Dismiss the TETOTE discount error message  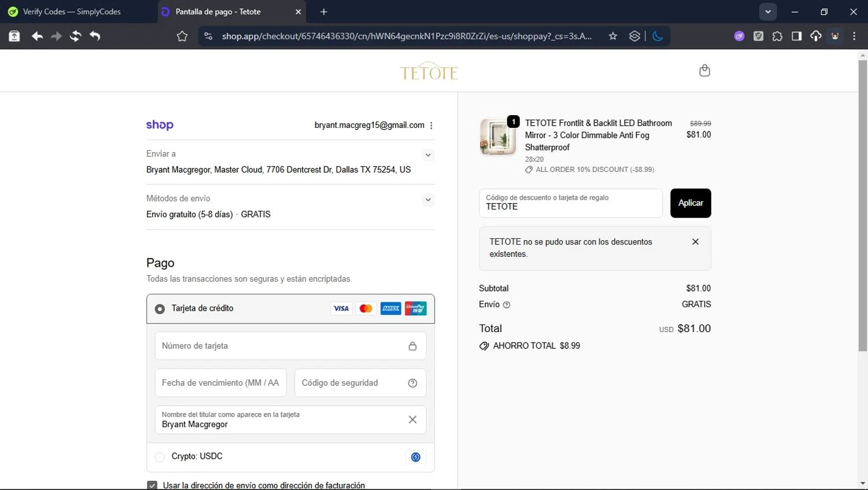[696, 242]
